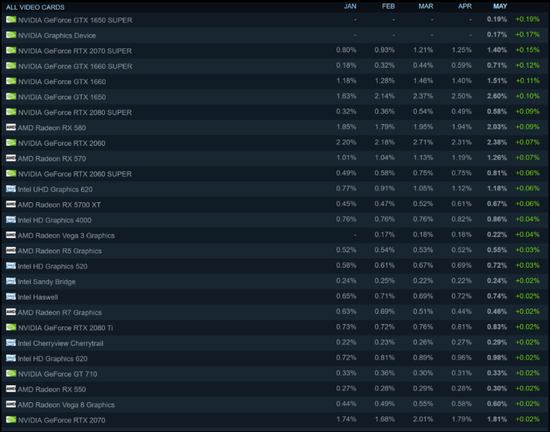
Task: Click the Intel icon beside UHD Graphics 620
Action: 11,189
